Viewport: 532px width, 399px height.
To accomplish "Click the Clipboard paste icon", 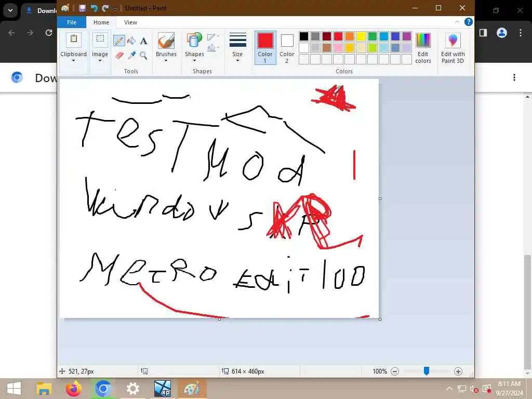I will tap(74, 40).
